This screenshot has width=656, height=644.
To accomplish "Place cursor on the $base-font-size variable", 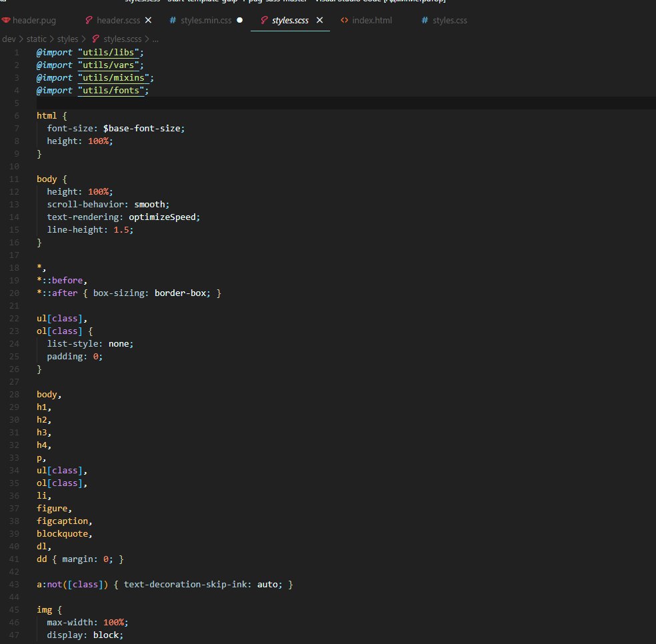I will tap(142, 128).
